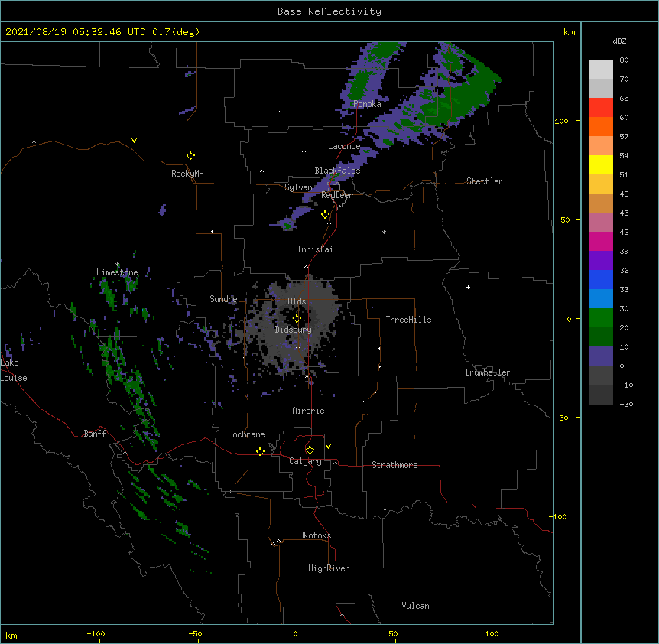Select the bright green 30-20 legend swatch
This screenshot has height=644, width=659.
601,318
